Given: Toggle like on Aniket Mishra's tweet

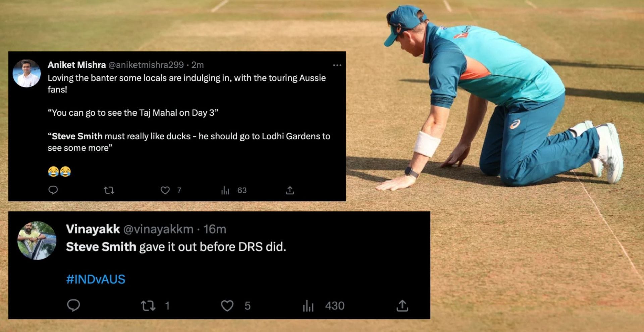Looking at the screenshot, I should 166,190.
